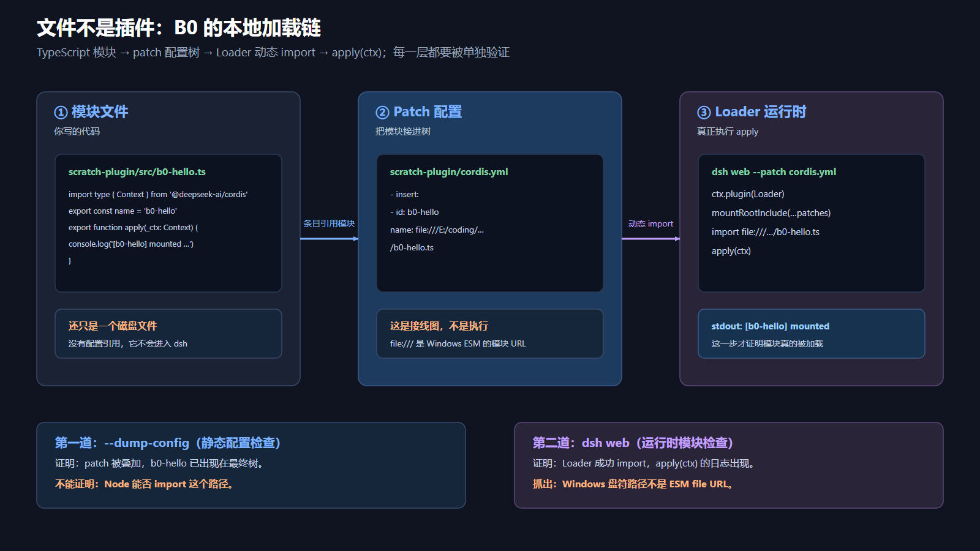
Task: Click the 这一步才证明模块真的被加载 text
Action: pos(767,344)
